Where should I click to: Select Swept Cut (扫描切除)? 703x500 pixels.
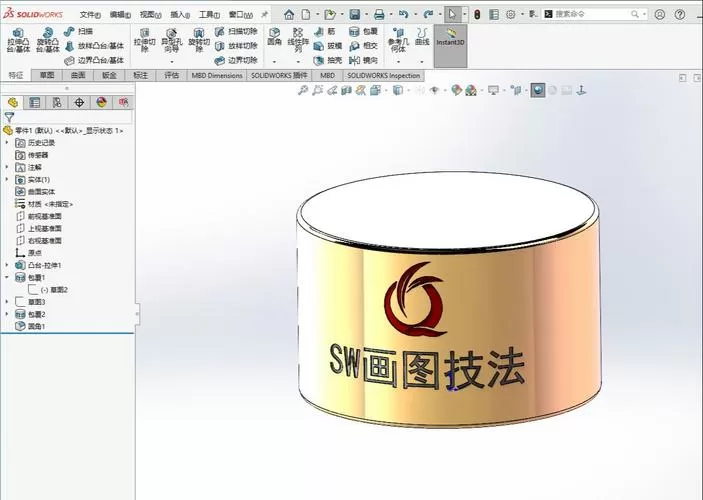(236, 31)
